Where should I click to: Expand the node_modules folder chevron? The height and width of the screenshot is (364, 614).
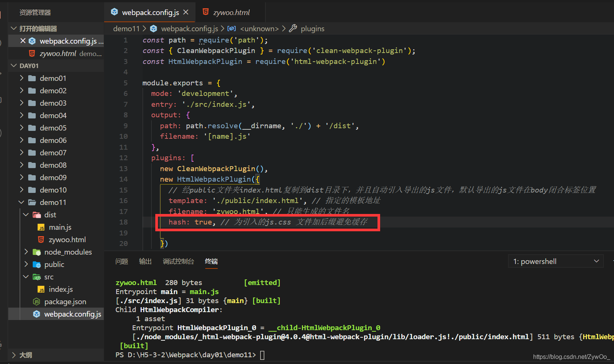[26, 252]
